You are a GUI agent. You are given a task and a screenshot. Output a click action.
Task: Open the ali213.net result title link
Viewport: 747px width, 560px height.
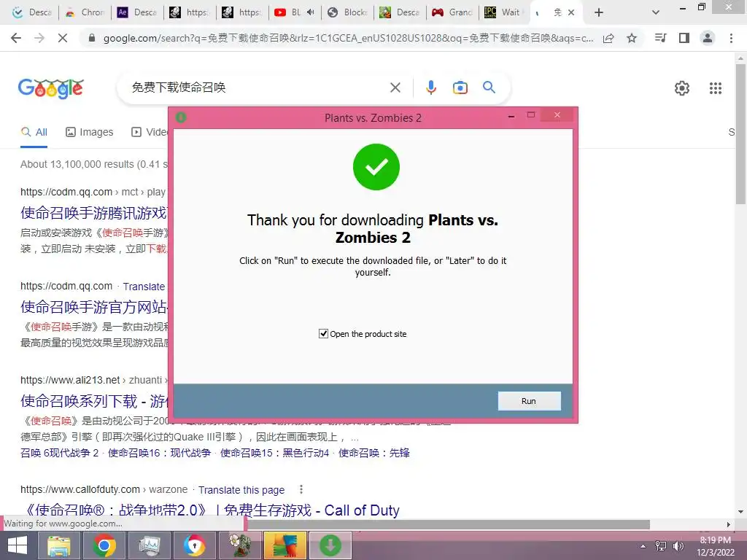point(93,401)
